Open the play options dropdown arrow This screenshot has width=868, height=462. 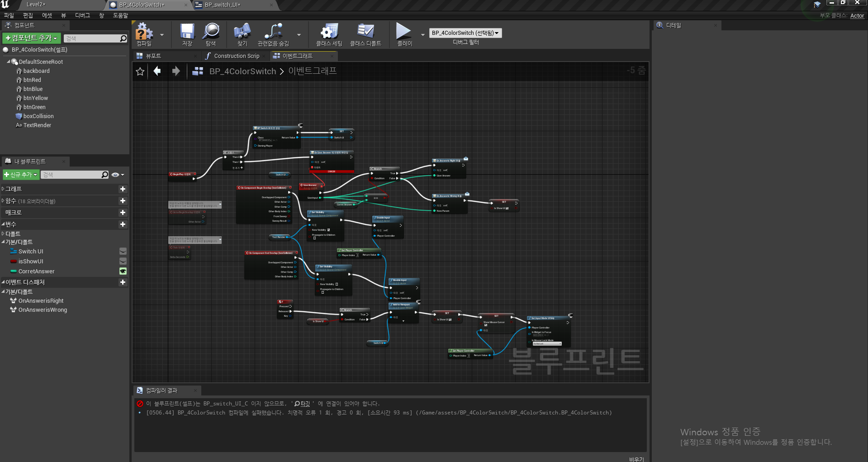(423, 35)
